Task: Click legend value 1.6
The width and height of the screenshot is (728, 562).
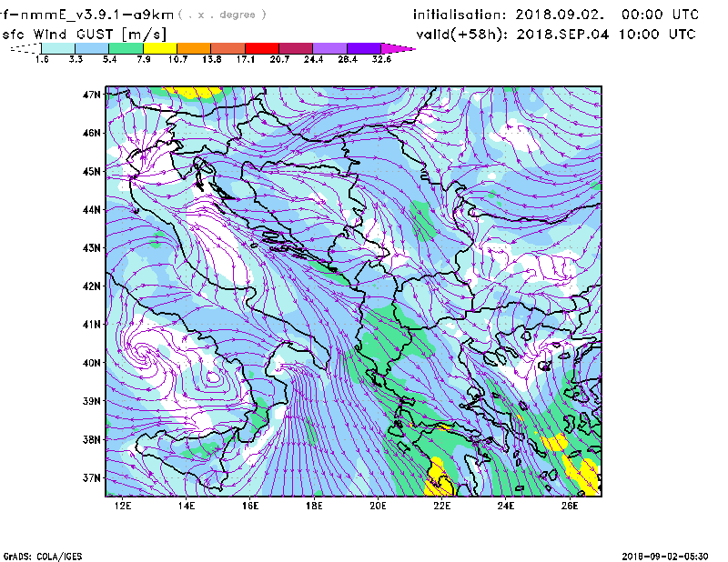Action: [x=42, y=59]
